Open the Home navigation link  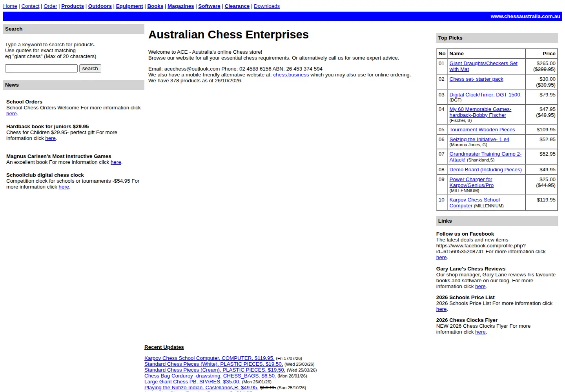[x=10, y=6]
